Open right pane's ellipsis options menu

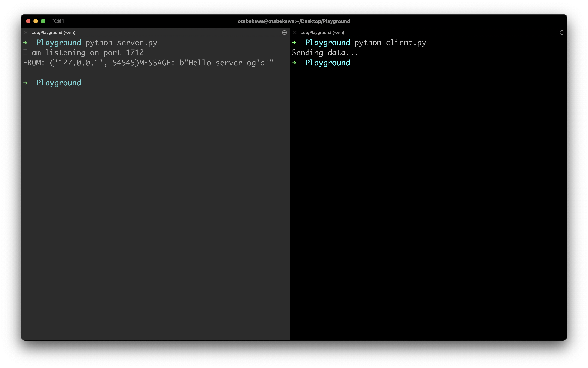[562, 32]
